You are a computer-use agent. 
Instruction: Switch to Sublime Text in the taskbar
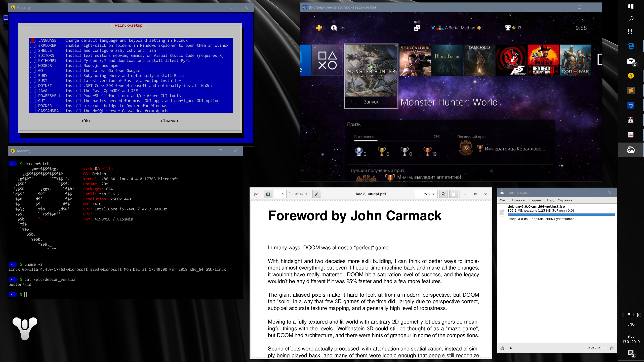pyautogui.click(x=631, y=90)
